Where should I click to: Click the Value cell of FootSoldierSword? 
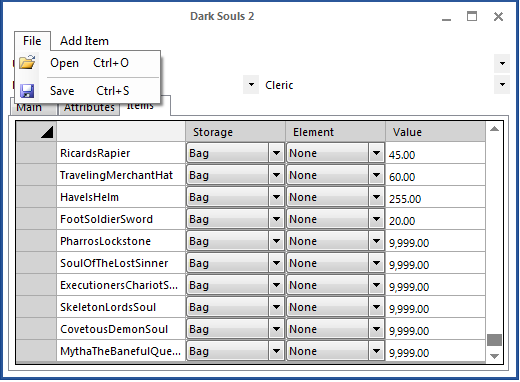pyautogui.click(x=435, y=219)
